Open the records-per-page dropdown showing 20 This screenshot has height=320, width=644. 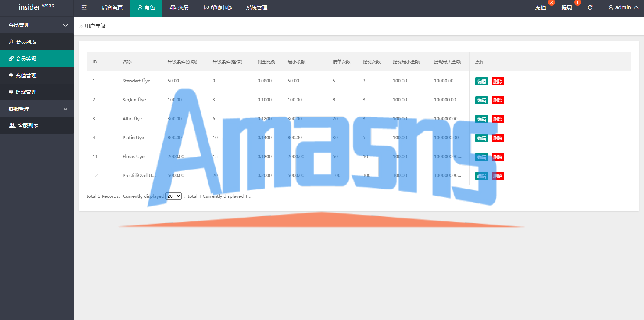pyautogui.click(x=174, y=196)
